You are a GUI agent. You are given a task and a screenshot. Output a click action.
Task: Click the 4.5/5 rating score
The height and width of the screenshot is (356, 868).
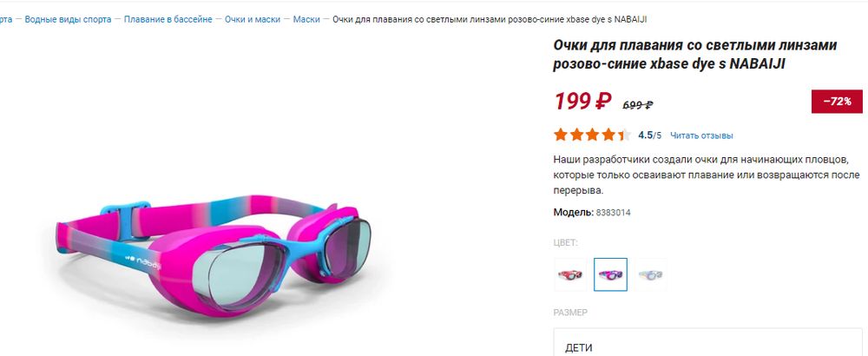coord(649,135)
